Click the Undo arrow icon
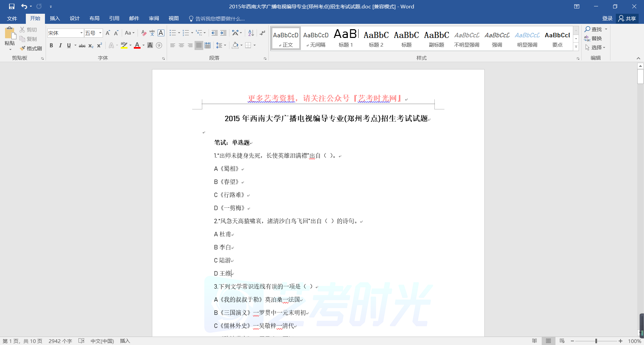The height and width of the screenshot is (345, 644). (x=24, y=6)
